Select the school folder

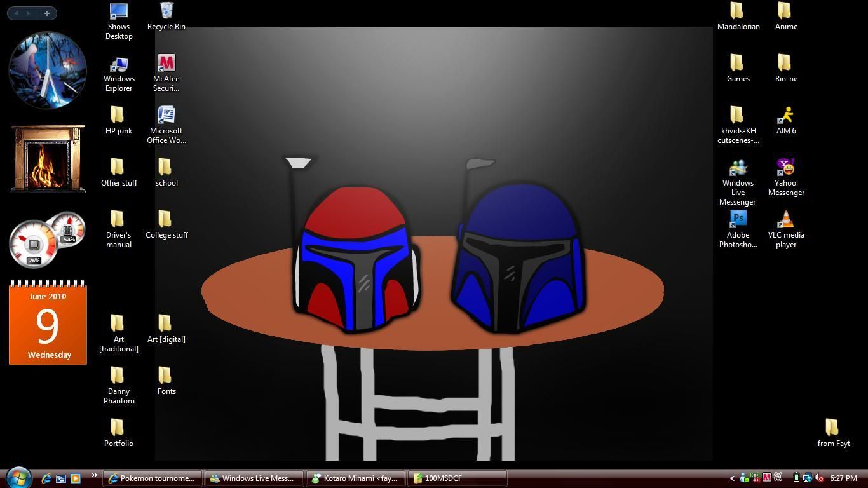click(x=166, y=173)
